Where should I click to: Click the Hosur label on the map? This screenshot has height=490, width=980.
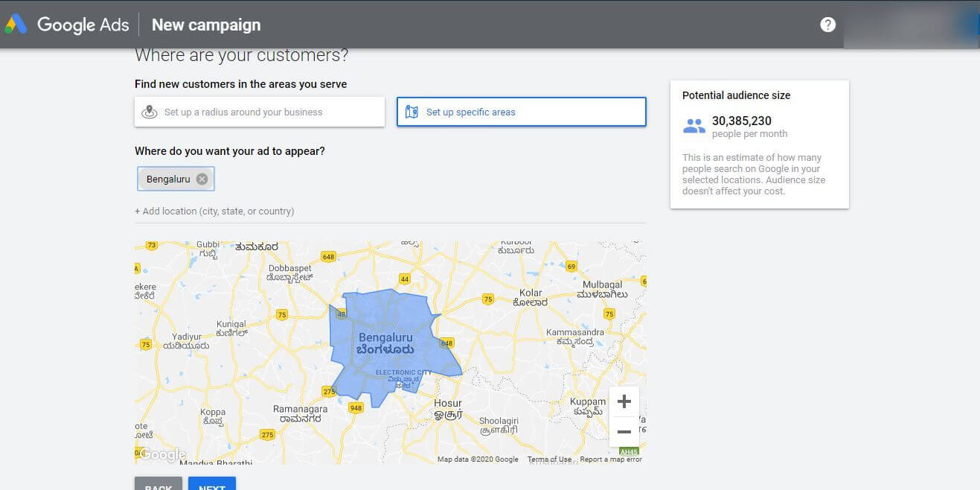(x=448, y=410)
